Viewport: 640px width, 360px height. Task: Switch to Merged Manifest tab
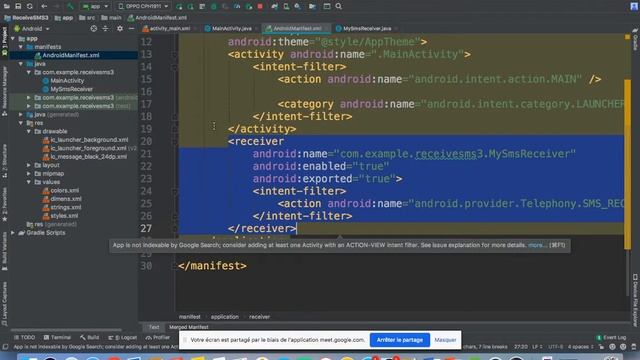[x=189, y=327]
